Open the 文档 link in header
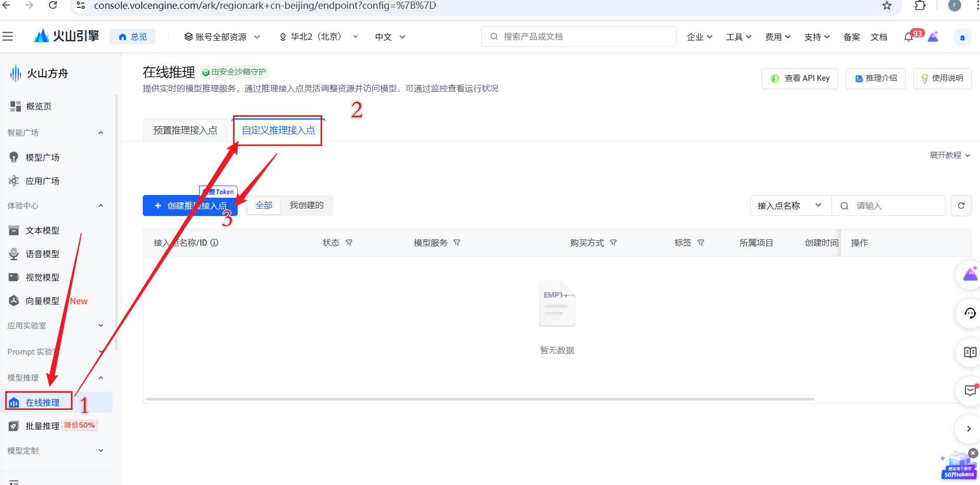Viewport: 980px width, 485px height. pyautogui.click(x=879, y=37)
